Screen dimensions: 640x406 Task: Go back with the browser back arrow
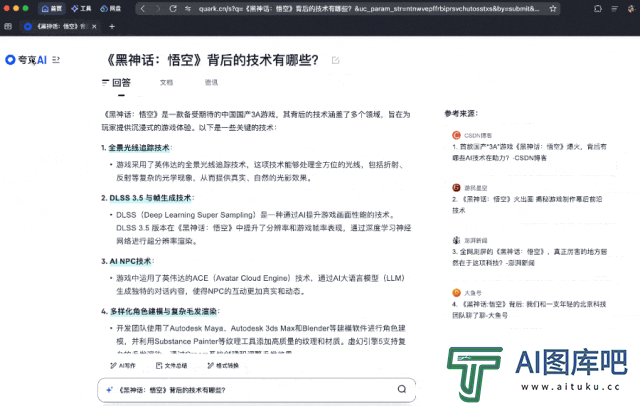[x=143, y=9]
